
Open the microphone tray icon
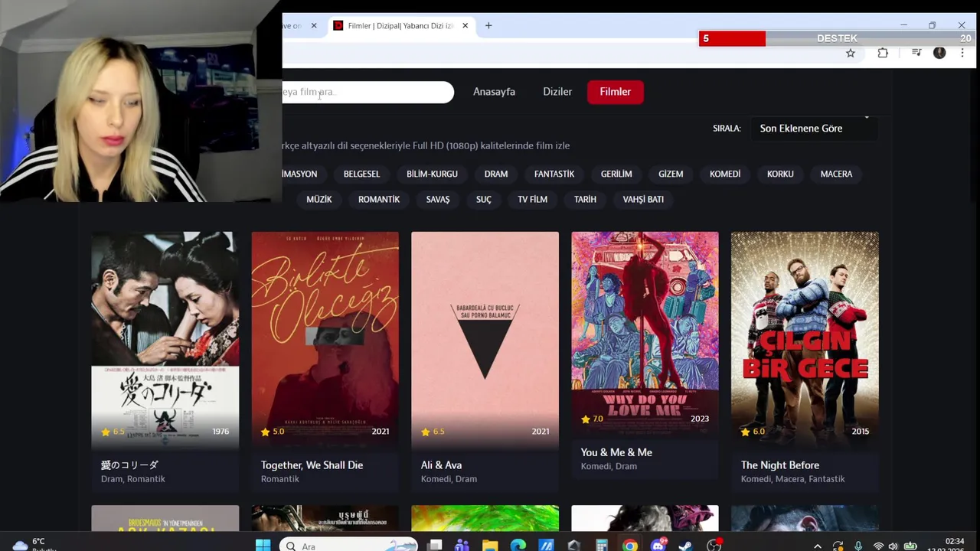858,546
